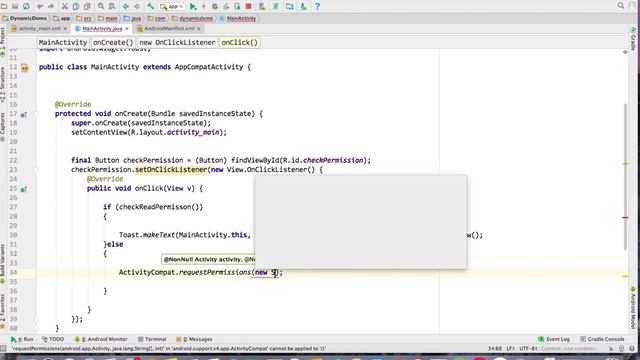Click the LF line separator status entry
Viewport: 640px width, 360px height.
pyautogui.click(x=511, y=349)
